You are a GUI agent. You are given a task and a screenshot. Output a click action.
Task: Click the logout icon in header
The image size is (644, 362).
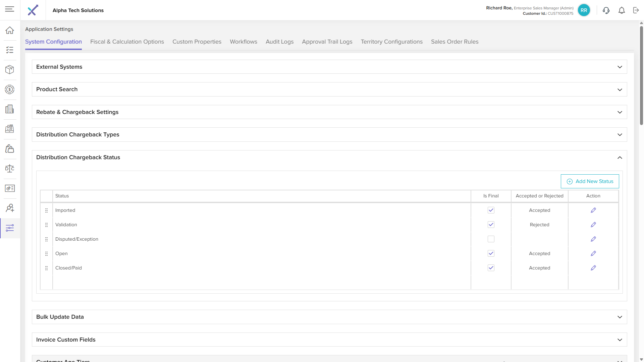click(x=636, y=10)
